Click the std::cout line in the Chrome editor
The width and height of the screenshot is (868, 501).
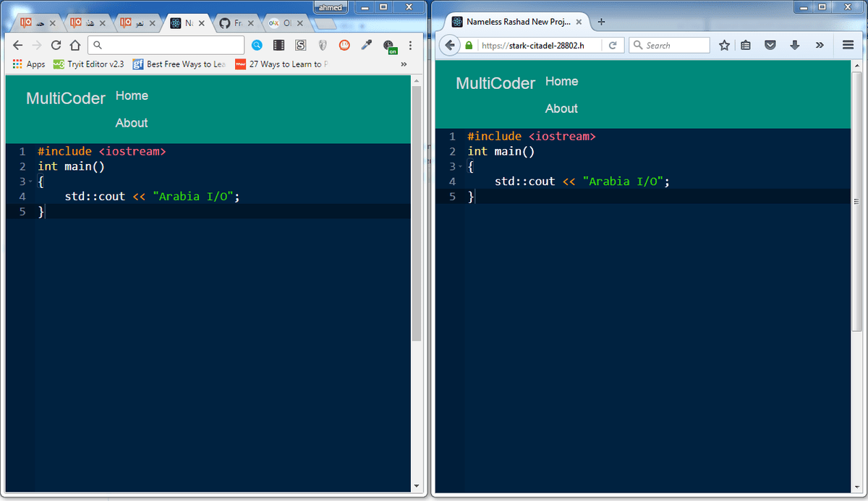152,197
